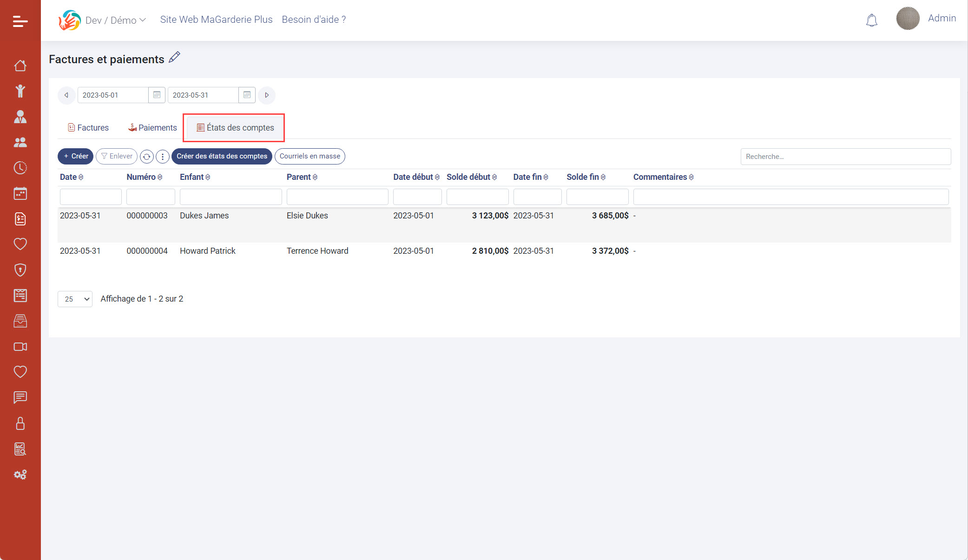Click pencil edit icon beside page title
The image size is (968, 560).
(x=174, y=58)
